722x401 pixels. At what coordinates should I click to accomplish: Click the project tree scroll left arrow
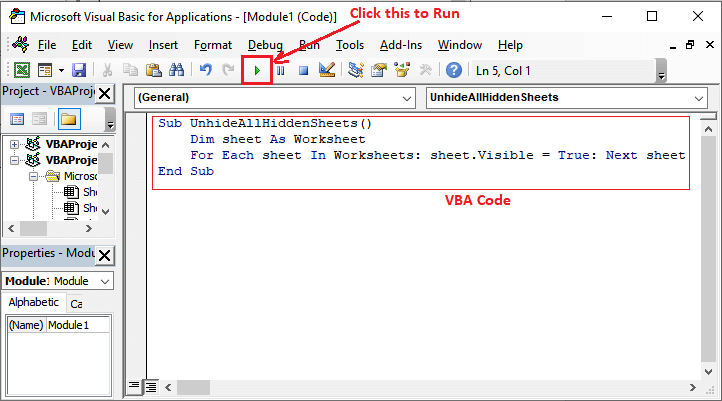coord(12,228)
